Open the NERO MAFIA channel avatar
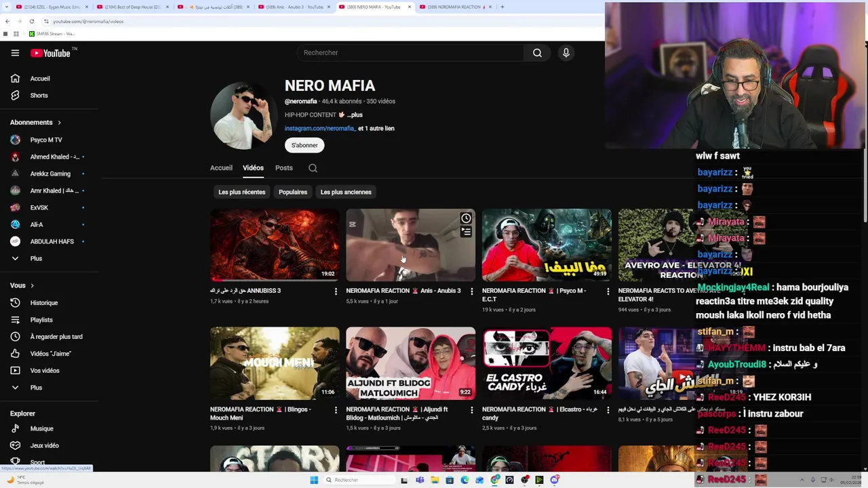This screenshot has width=868, height=488. [243, 116]
